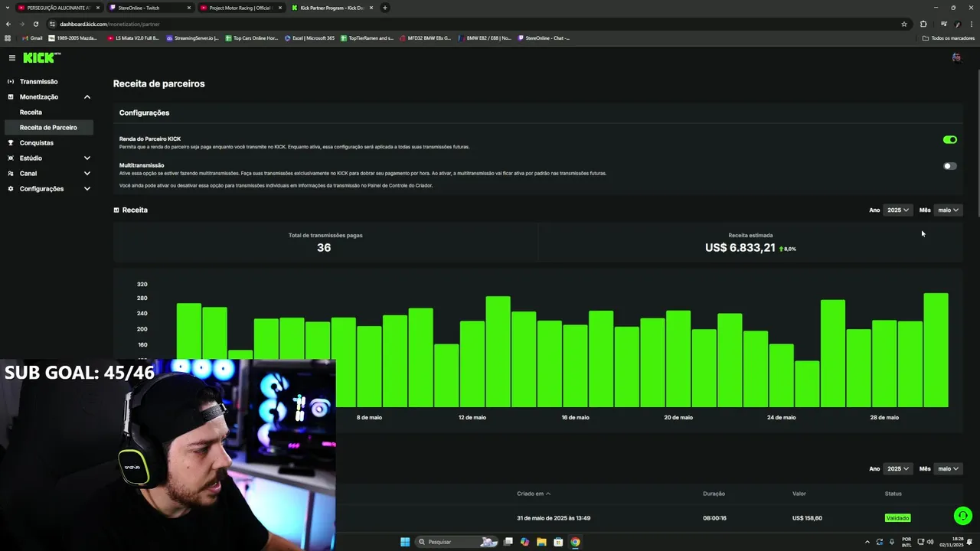Open the Excel Microsoft 365 bookmark
This screenshot has height=551, width=980.
309,37
